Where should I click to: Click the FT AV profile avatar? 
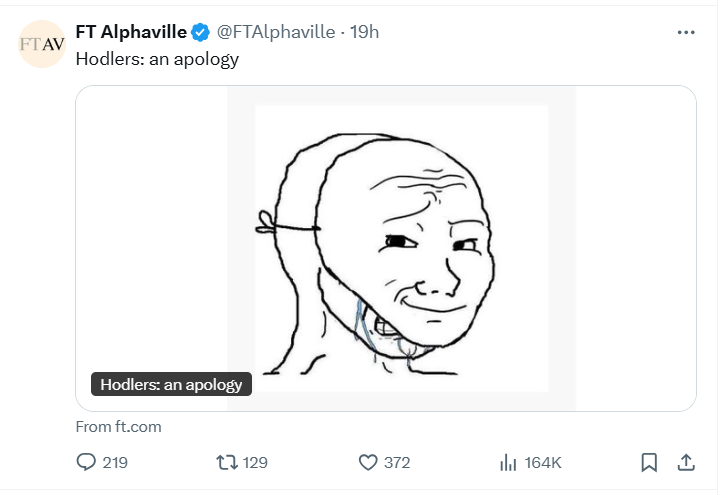(42, 44)
